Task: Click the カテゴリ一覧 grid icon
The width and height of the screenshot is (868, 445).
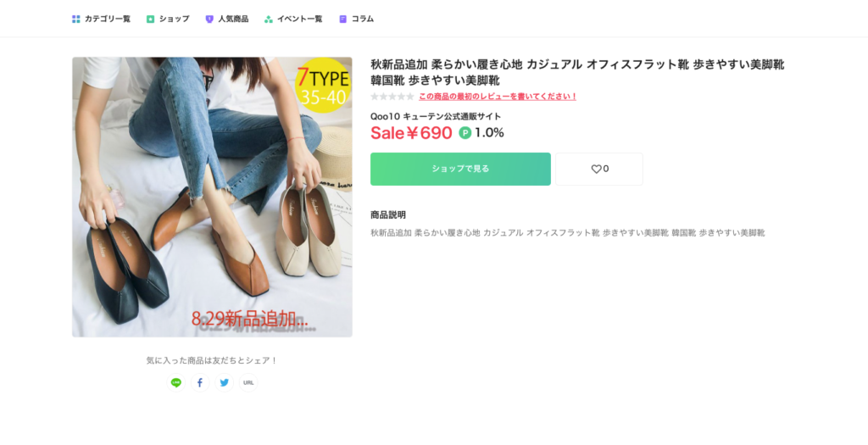Action: click(75, 19)
